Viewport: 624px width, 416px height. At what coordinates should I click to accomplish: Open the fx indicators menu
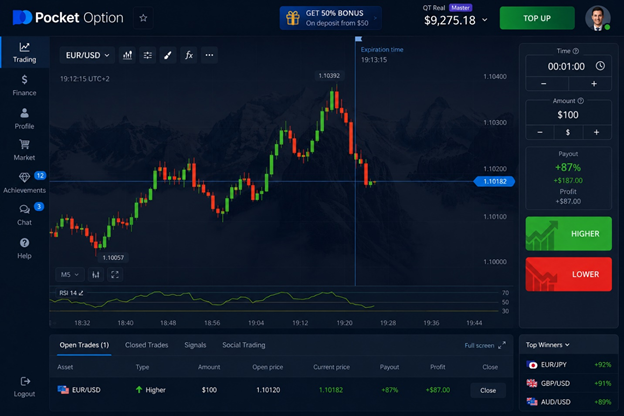pos(189,55)
